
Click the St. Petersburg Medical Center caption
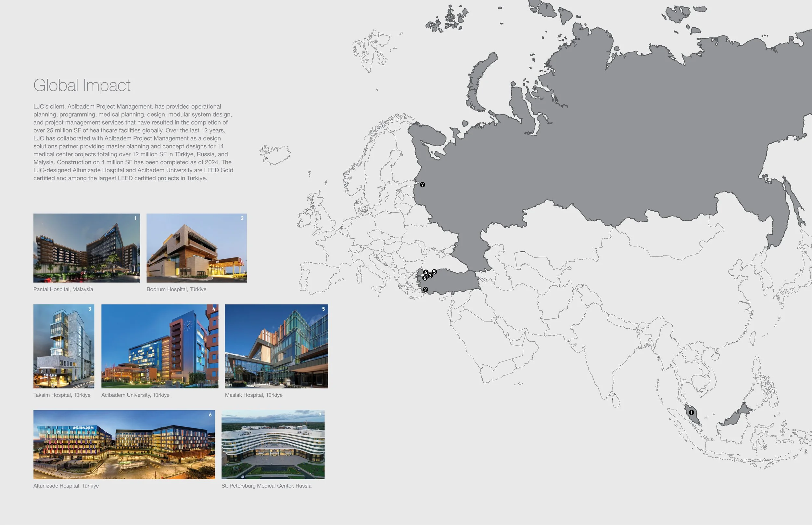point(266,485)
